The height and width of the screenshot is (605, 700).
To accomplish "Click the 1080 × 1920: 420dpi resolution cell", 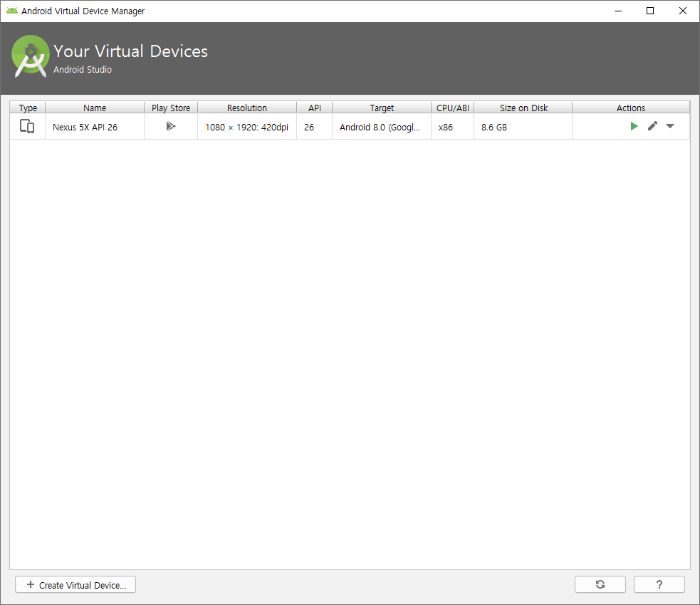I will pyautogui.click(x=247, y=127).
